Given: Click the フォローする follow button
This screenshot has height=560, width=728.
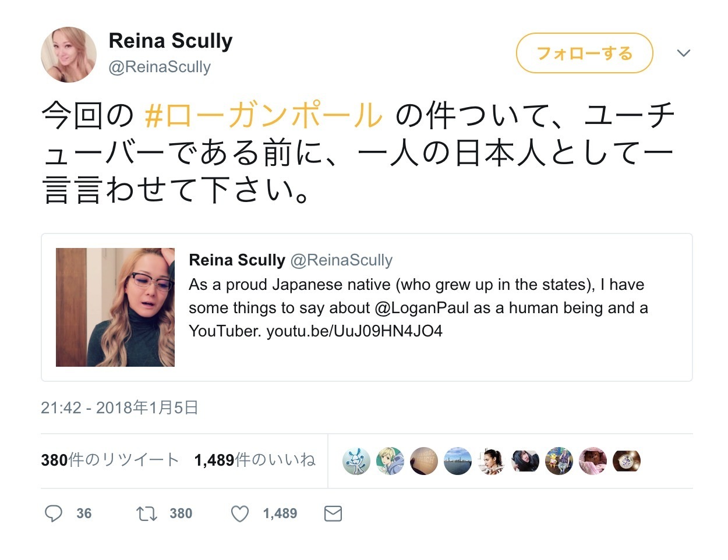Looking at the screenshot, I should pyautogui.click(x=584, y=53).
